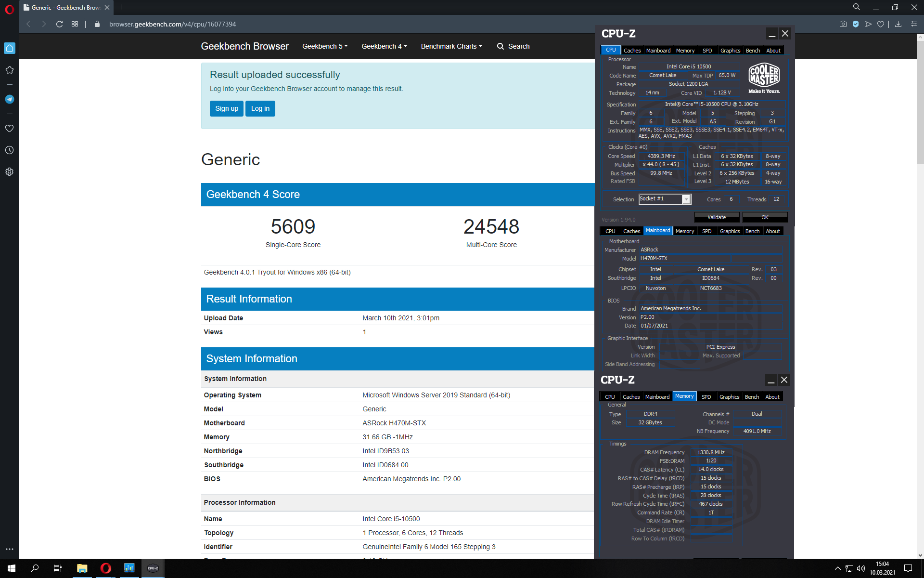Image resolution: width=924 pixels, height=578 pixels.
Task: Expand Geekbench 5 dropdown menu
Action: coord(325,46)
